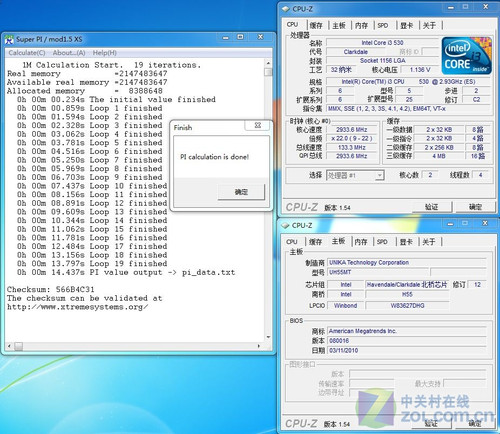Viewport: 500px width, 434px height.
Task: Open the 处理器 #1 selection dropdown
Action: 355,175
